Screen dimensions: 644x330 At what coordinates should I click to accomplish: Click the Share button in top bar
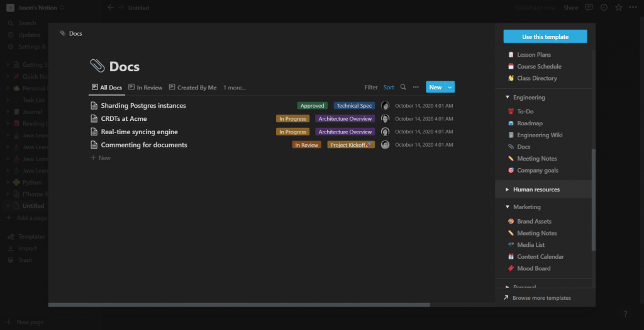coord(570,8)
